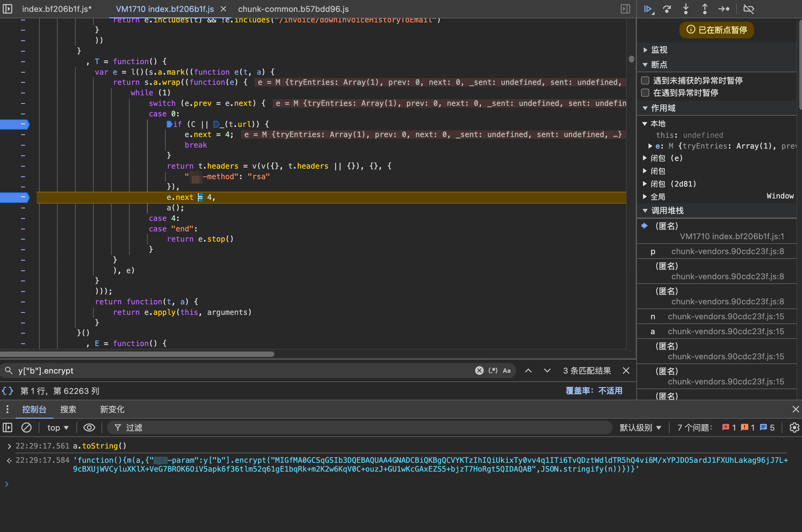
Task: Toggle the debugger sidebar panel icon
Action: 625,9
